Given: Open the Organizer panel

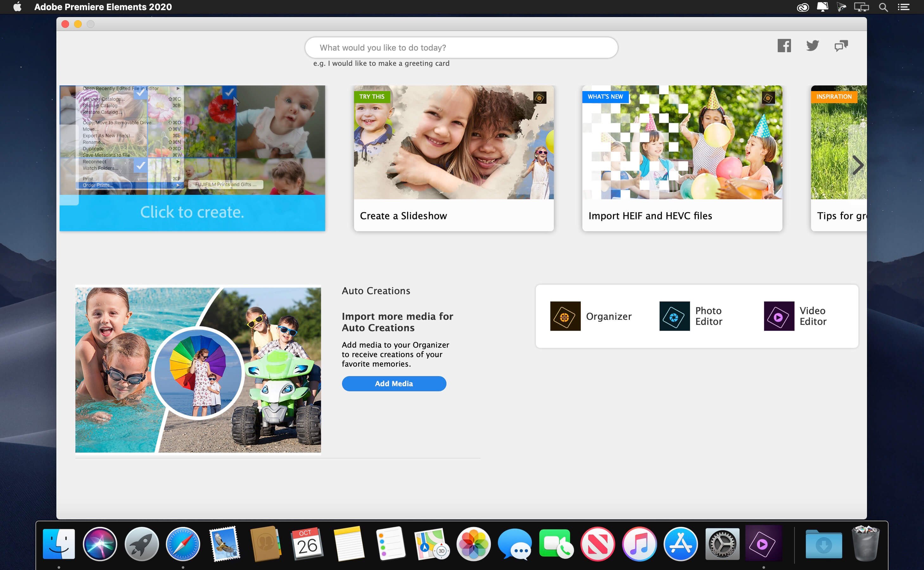Looking at the screenshot, I should (x=591, y=316).
